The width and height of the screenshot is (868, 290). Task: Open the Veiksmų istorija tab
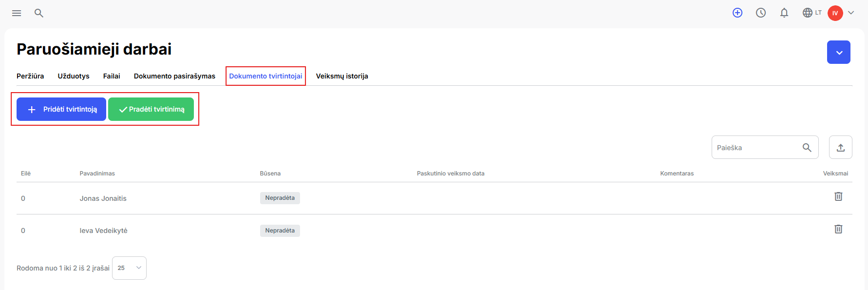click(x=342, y=76)
